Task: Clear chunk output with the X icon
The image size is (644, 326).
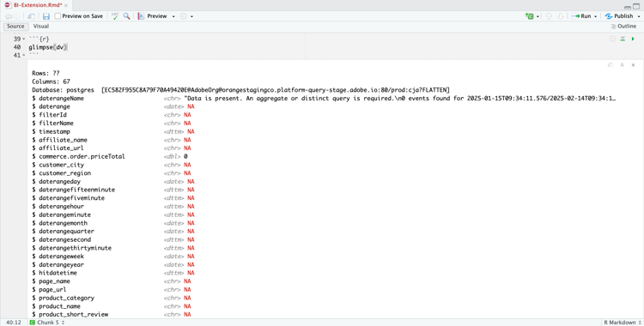Action: (x=633, y=65)
